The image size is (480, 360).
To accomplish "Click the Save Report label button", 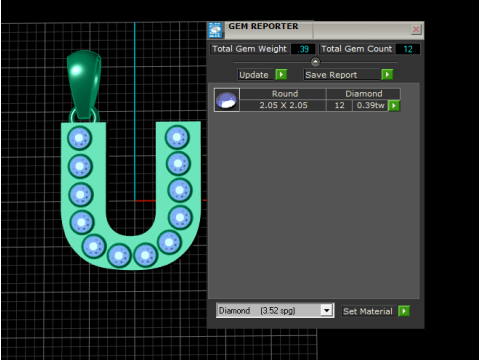I will click(x=342, y=75).
